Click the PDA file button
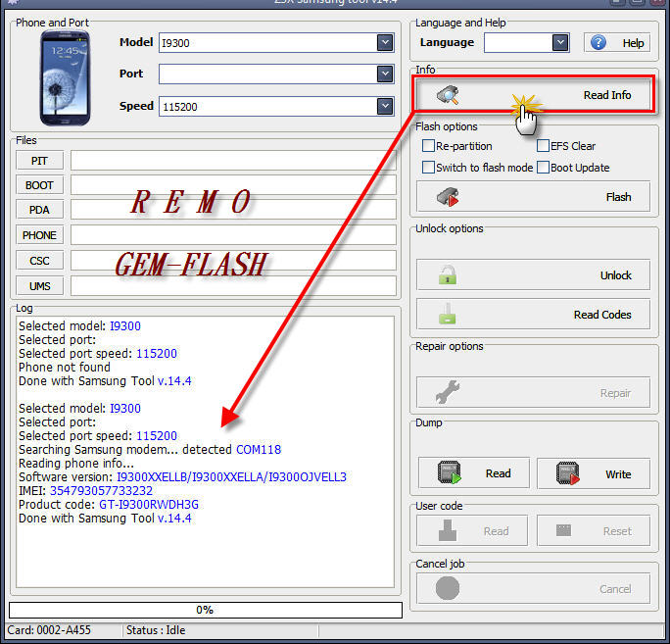This screenshot has height=644, width=670. 39,210
